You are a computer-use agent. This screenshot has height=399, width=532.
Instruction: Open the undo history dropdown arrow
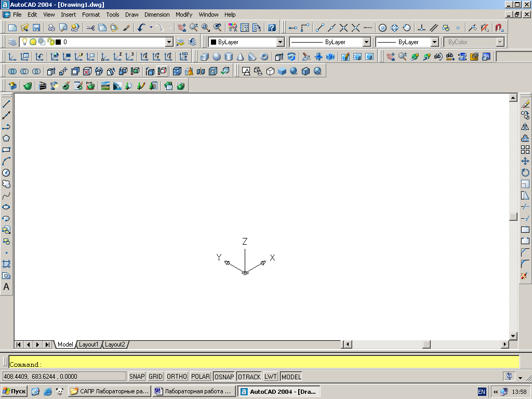pyautogui.click(x=151, y=28)
